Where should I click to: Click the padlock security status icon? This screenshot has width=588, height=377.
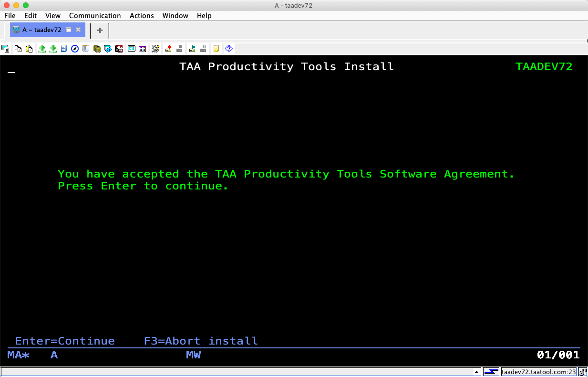tap(583, 372)
